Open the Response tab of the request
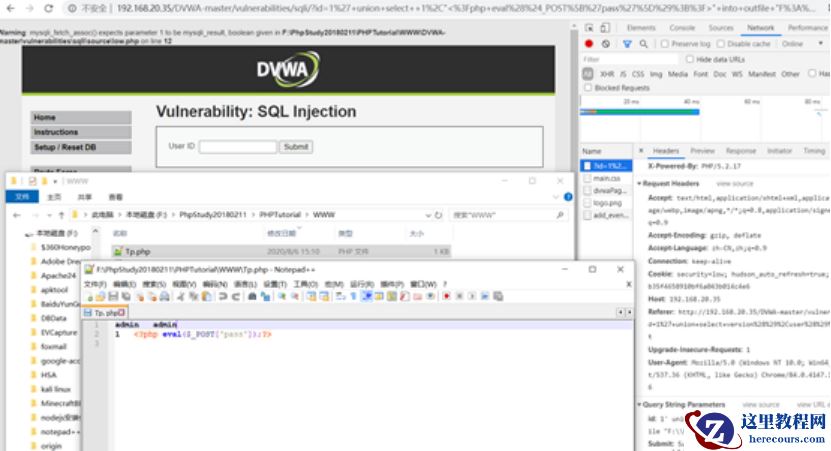The height and width of the screenshot is (451, 831). click(741, 151)
